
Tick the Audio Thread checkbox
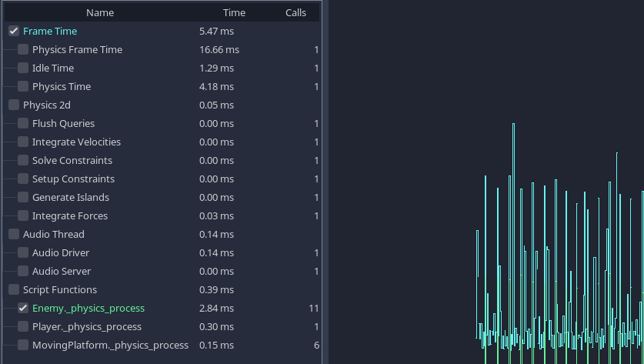click(14, 235)
